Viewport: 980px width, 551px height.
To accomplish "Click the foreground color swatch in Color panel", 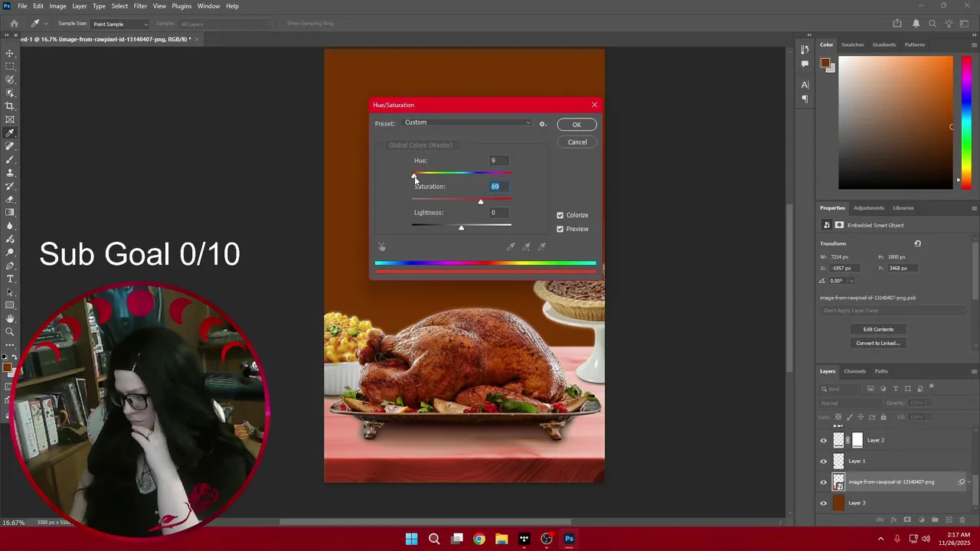I will 825,63.
